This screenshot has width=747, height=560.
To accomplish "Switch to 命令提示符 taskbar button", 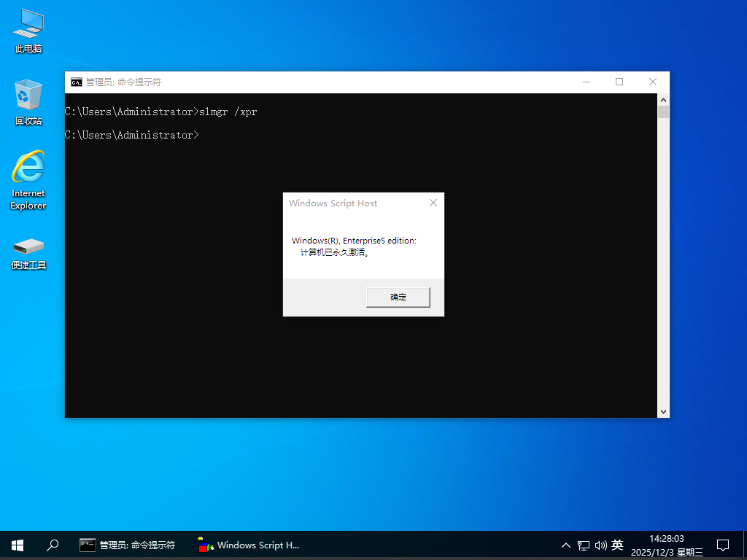I will pyautogui.click(x=128, y=545).
